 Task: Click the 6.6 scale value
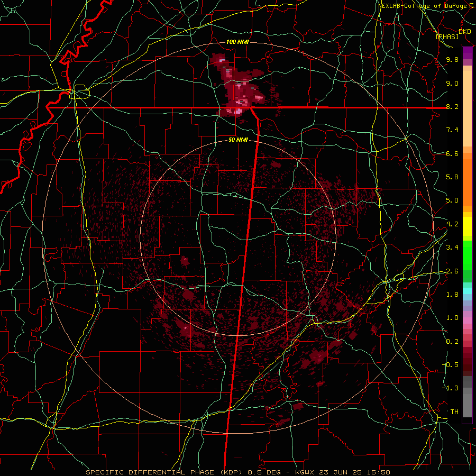tap(452, 153)
